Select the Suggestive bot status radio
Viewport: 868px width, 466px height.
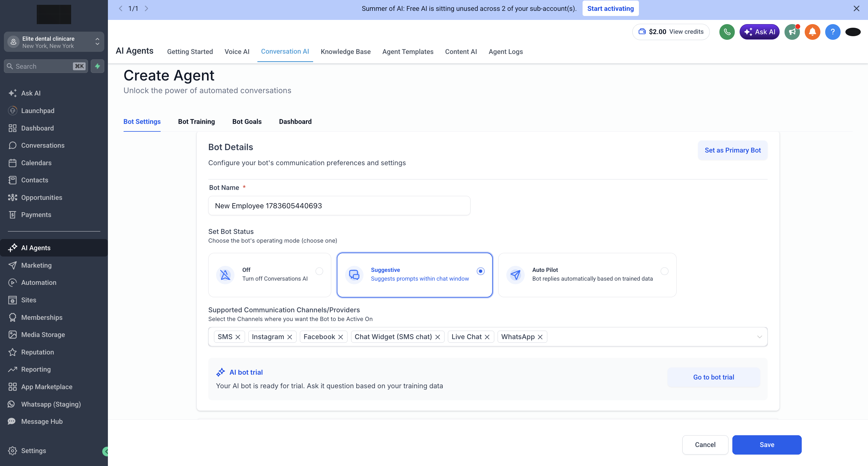[480, 271]
